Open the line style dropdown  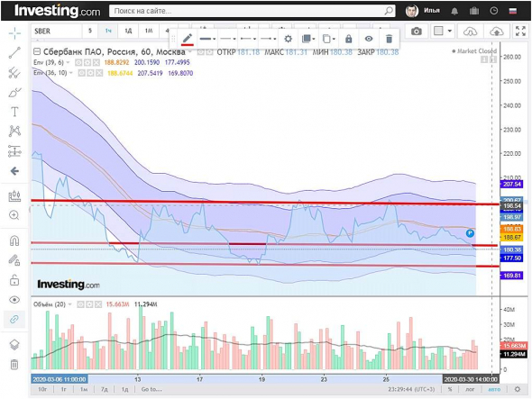[x=227, y=39]
